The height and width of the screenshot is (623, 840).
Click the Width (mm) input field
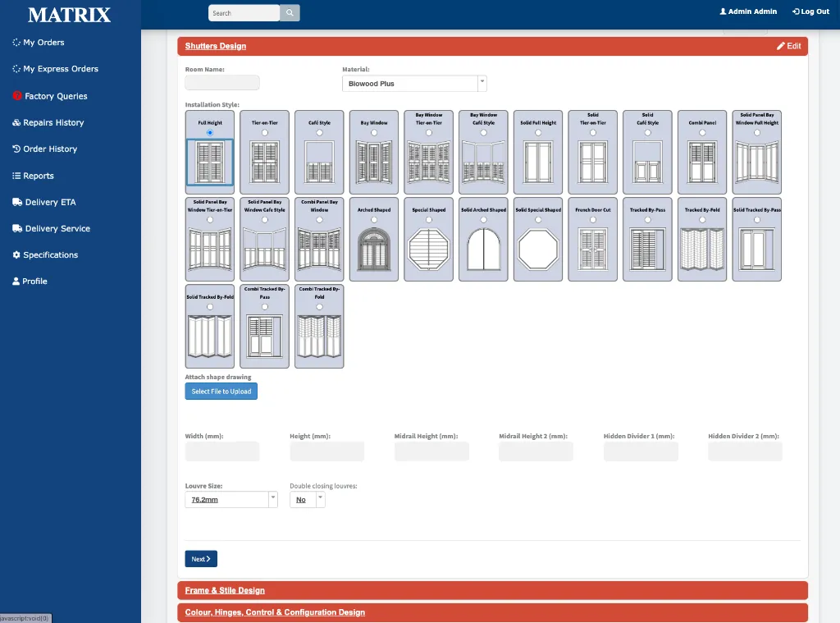(x=222, y=451)
